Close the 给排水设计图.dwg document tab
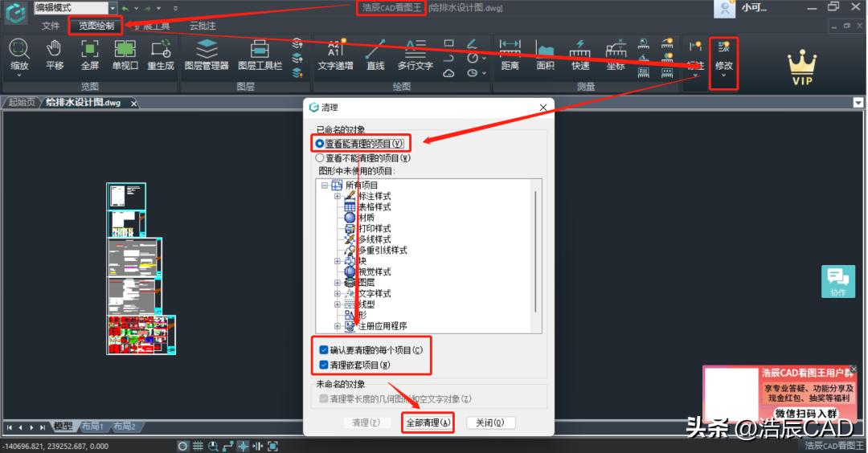 [133, 104]
